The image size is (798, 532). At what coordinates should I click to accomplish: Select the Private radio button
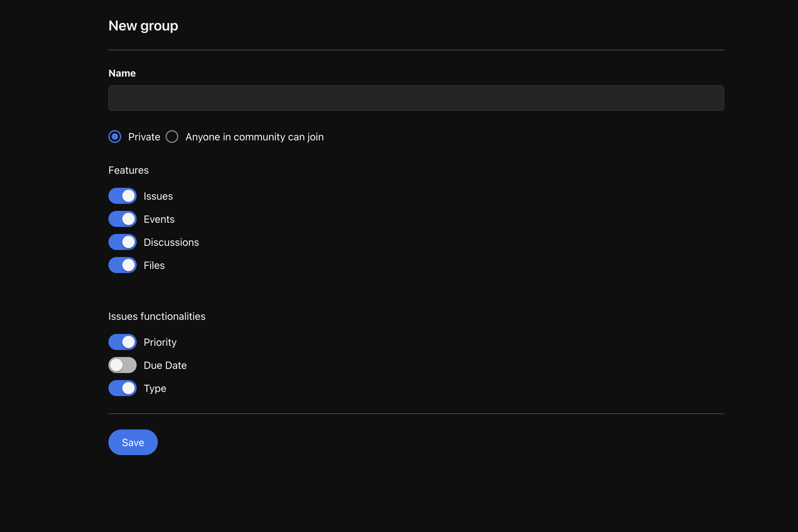[115, 137]
